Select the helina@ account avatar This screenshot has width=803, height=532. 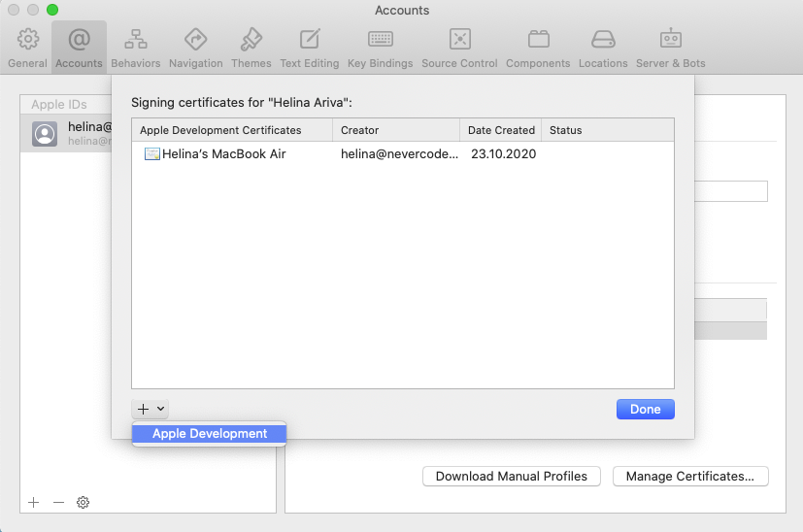[45, 134]
